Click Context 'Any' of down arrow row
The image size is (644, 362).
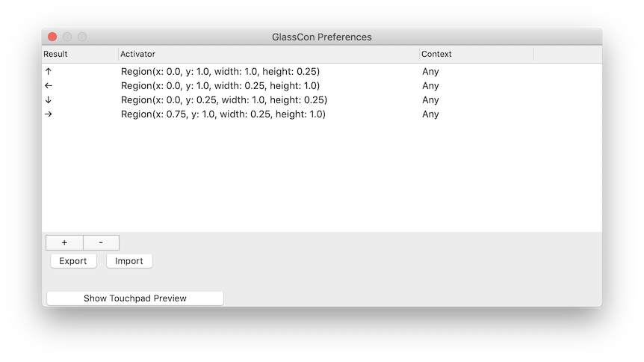[x=430, y=100]
